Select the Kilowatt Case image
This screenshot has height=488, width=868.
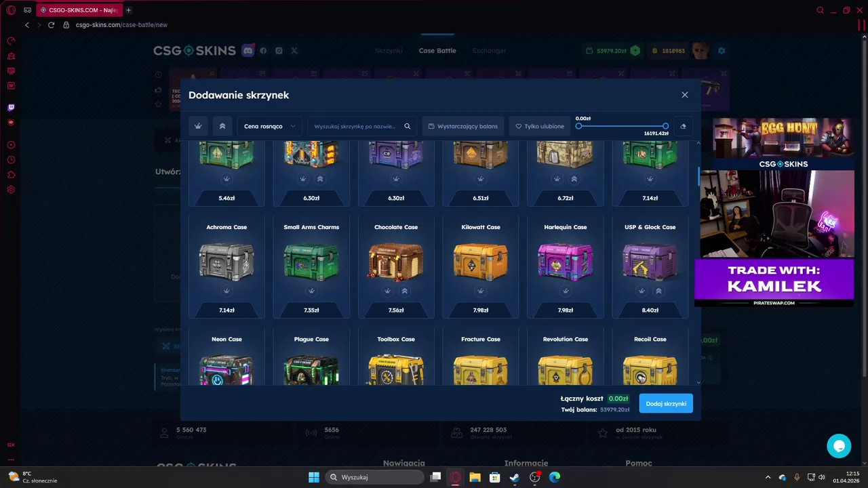tap(481, 261)
